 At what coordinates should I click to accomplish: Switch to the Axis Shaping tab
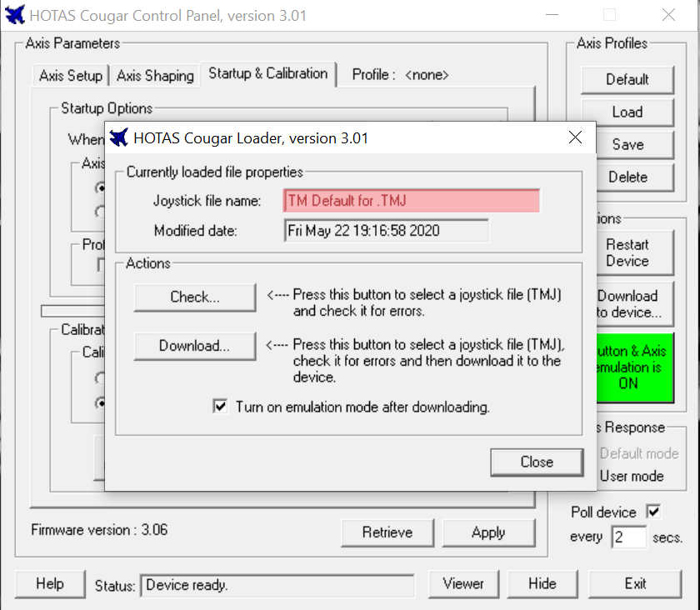tap(155, 76)
